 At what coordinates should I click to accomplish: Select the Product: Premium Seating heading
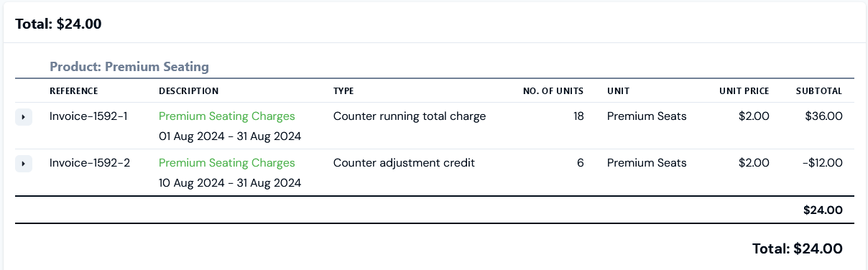[129, 67]
